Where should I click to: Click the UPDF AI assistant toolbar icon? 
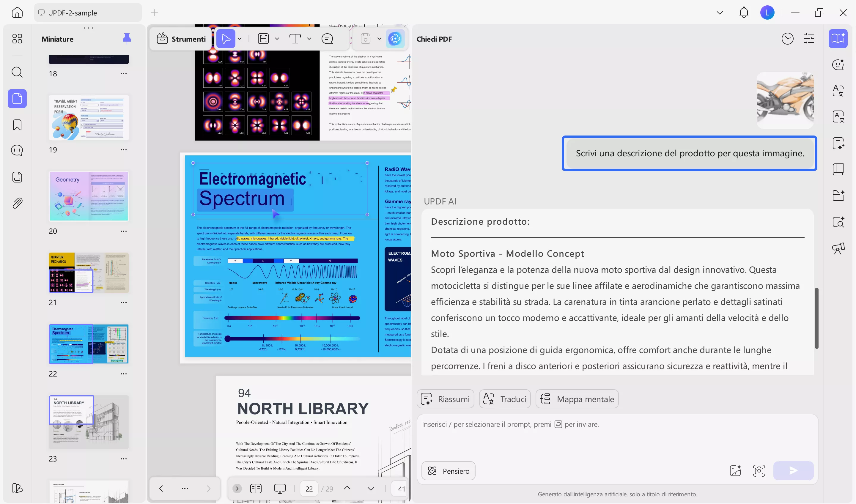395,39
